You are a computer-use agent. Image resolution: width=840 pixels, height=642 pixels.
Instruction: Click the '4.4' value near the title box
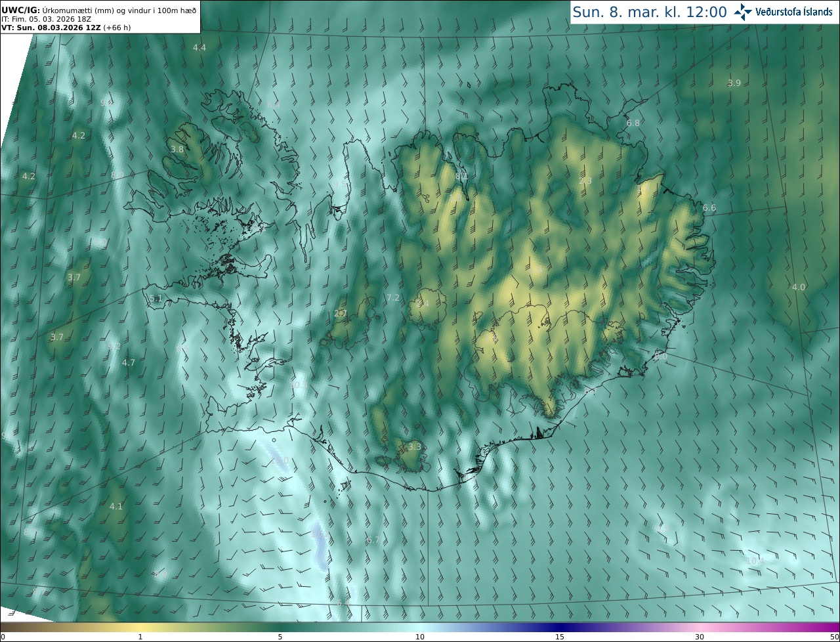coord(199,47)
